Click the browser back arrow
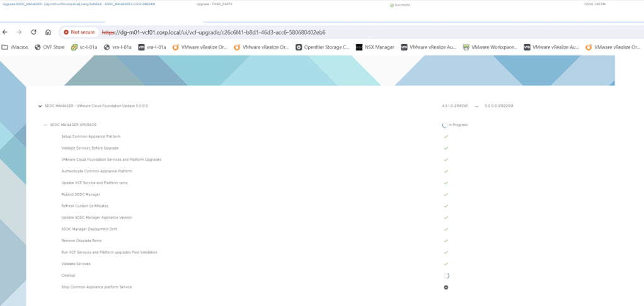 pos(6,32)
